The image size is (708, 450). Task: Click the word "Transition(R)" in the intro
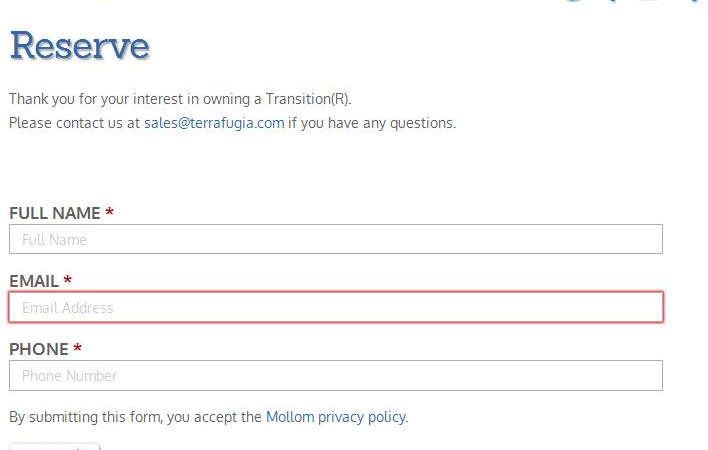click(308, 99)
